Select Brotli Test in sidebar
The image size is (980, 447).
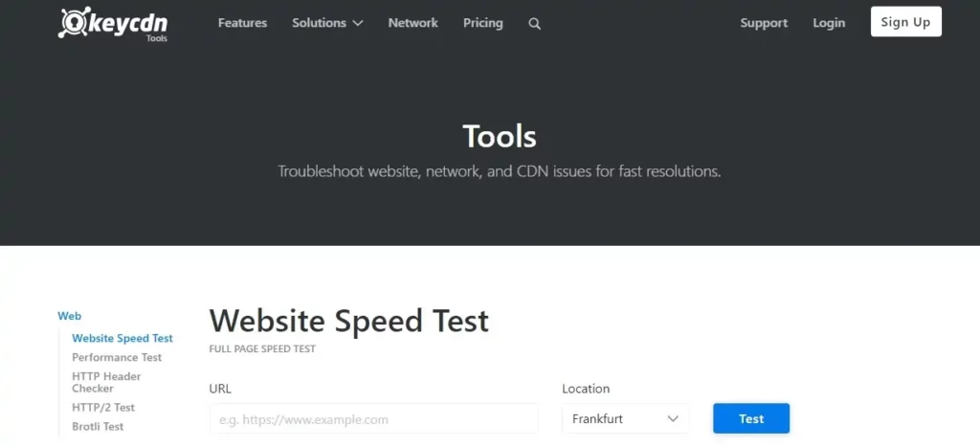tap(98, 426)
